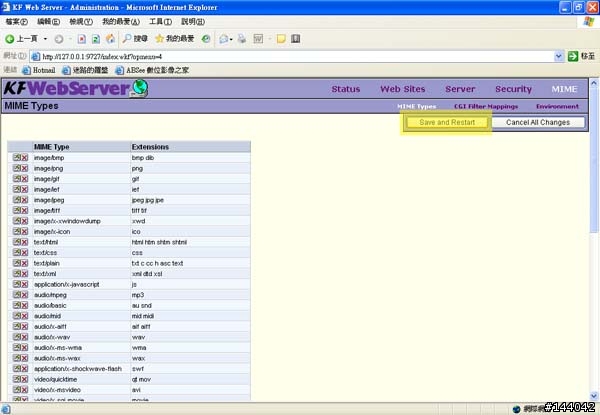The width and height of the screenshot is (600, 415).
Task: Delete the image/png MIME type
Action: point(24,168)
